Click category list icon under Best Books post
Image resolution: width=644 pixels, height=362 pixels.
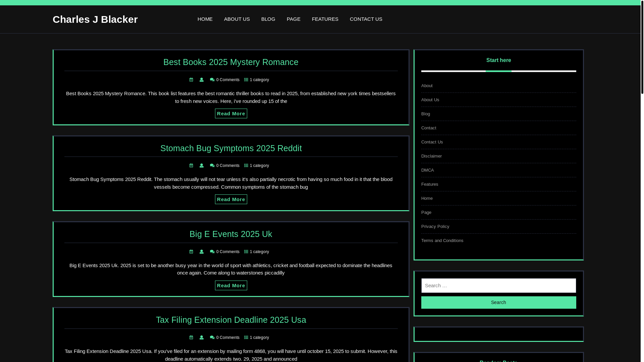click(x=246, y=80)
